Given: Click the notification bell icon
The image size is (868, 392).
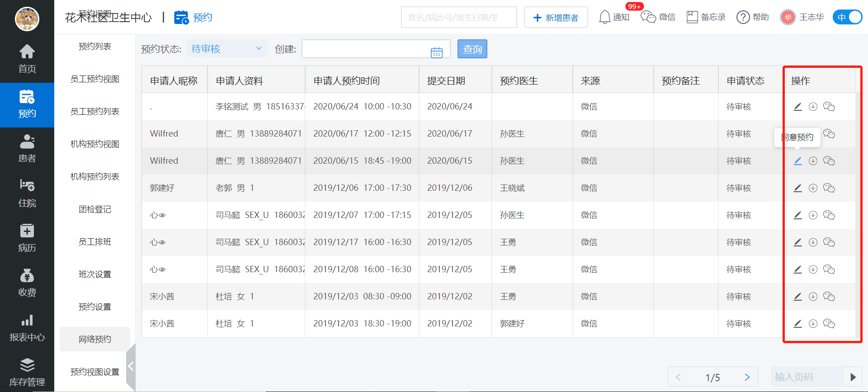Looking at the screenshot, I should click(604, 17).
